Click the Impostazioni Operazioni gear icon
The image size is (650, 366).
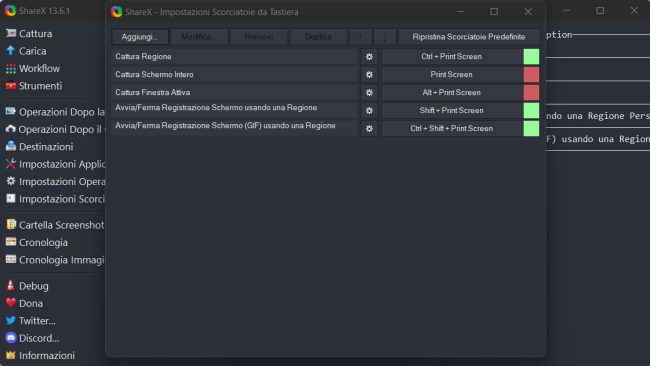click(x=11, y=181)
